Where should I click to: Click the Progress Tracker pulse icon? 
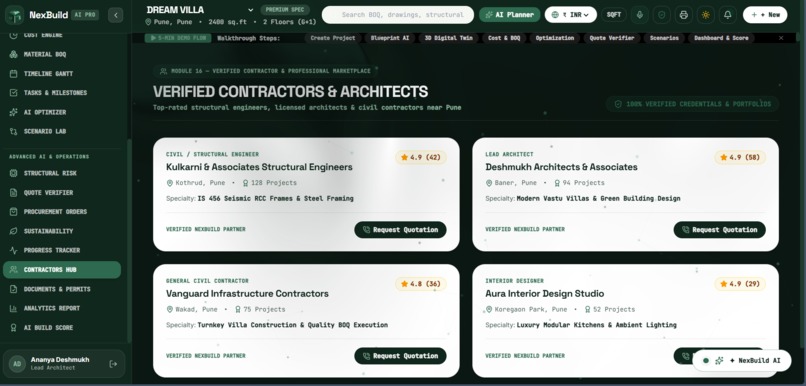(x=13, y=250)
